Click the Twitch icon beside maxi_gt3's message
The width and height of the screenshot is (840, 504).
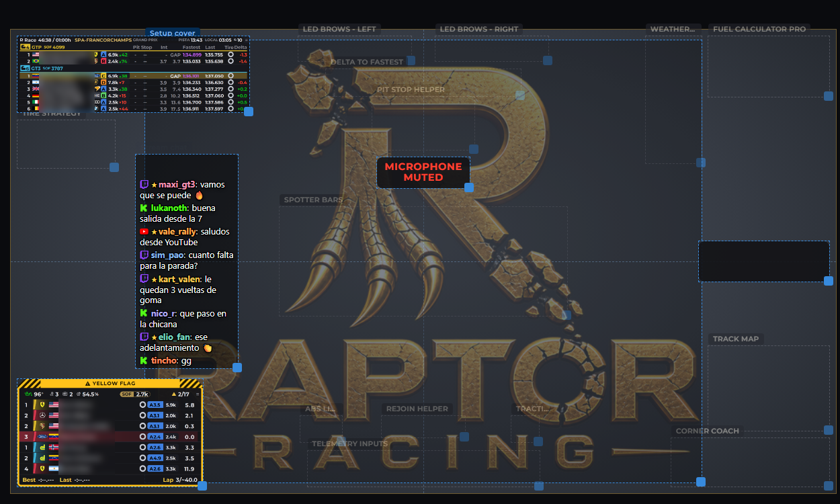pyautogui.click(x=144, y=184)
